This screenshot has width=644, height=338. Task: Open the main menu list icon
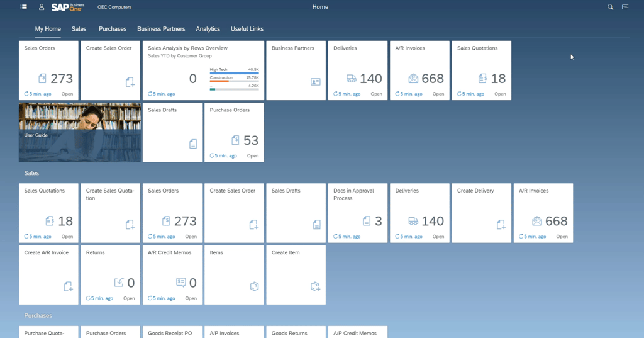click(x=24, y=8)
